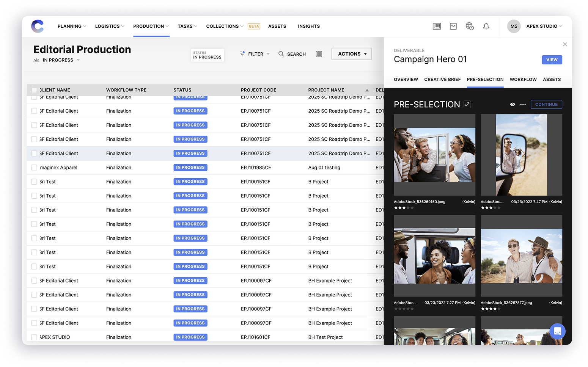Viewport: 588px width, 367px height.
Task: Open the Insights menu item
Action: tap(309, 26)
